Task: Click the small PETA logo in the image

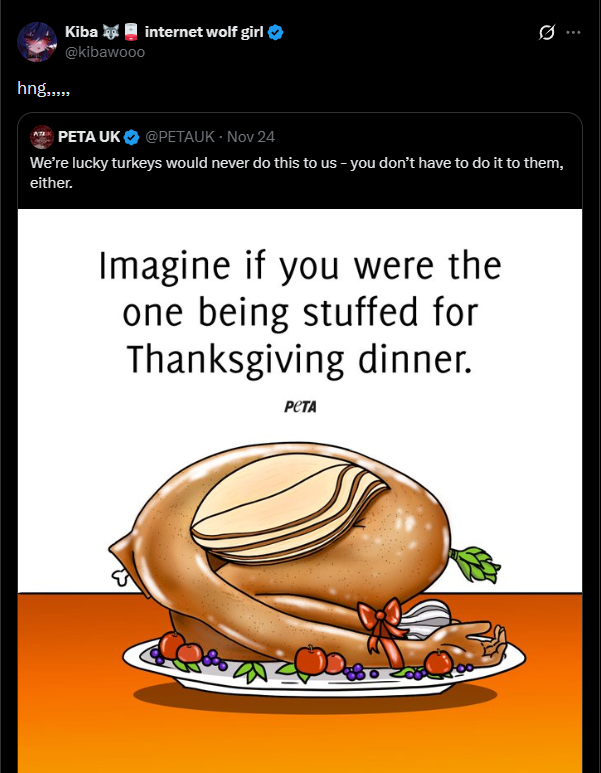Action: pyautogui.click(x=301, y=407)
